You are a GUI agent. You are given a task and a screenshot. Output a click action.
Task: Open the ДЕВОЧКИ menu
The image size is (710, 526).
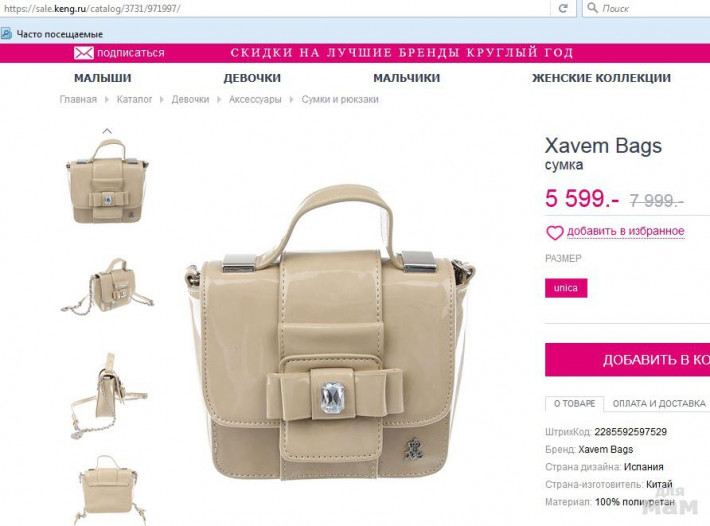coord(252,78)
